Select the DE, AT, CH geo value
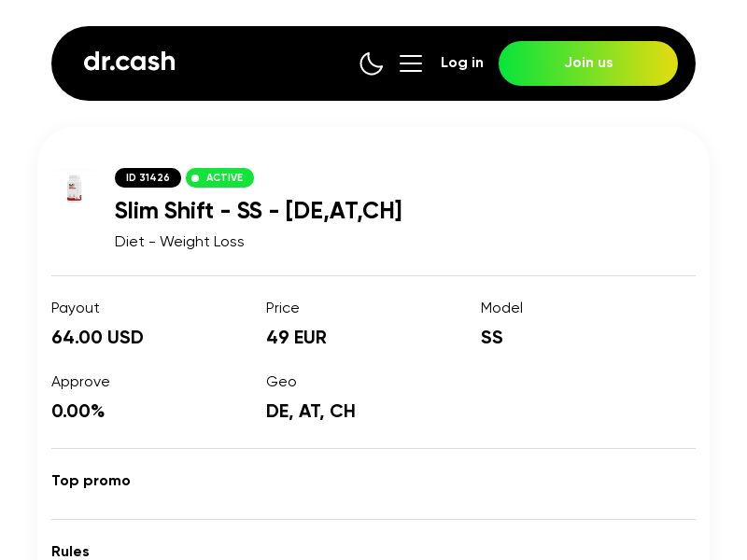Screen dimensions: 747x560 310,411
